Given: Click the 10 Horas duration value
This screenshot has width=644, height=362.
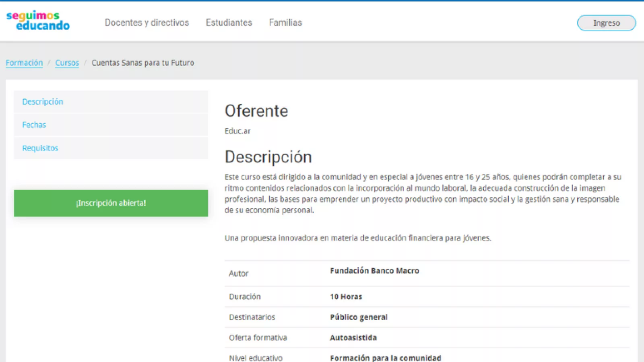Looking at the screenshot, I should (x=346, y=297).
